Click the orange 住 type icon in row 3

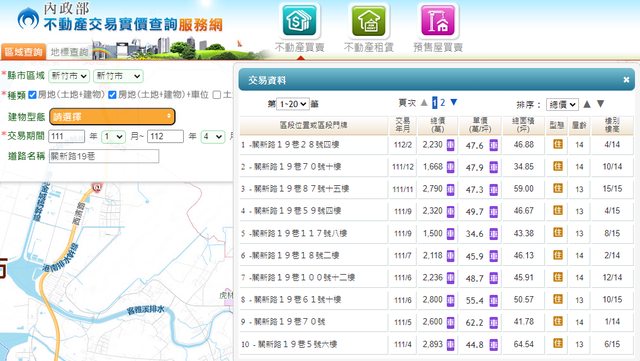coord(558,188)
